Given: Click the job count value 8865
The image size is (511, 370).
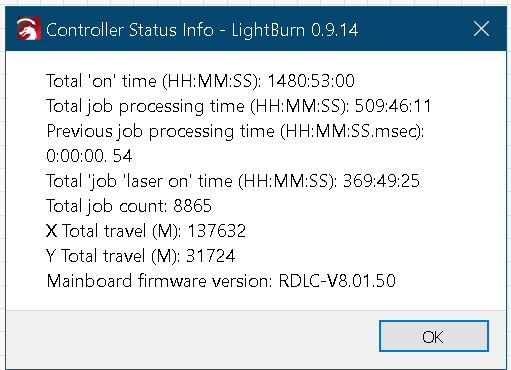Looking at the screenshot, I should pos(193,206).
